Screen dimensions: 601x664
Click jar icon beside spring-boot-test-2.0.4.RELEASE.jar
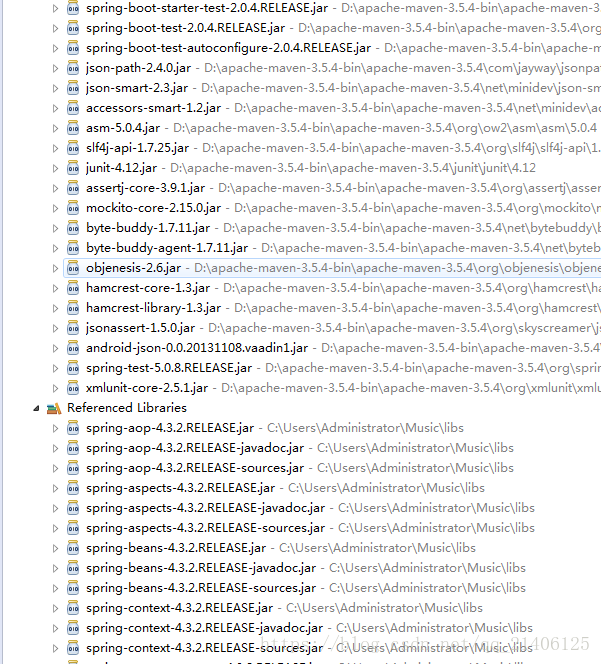pos(73,28)
